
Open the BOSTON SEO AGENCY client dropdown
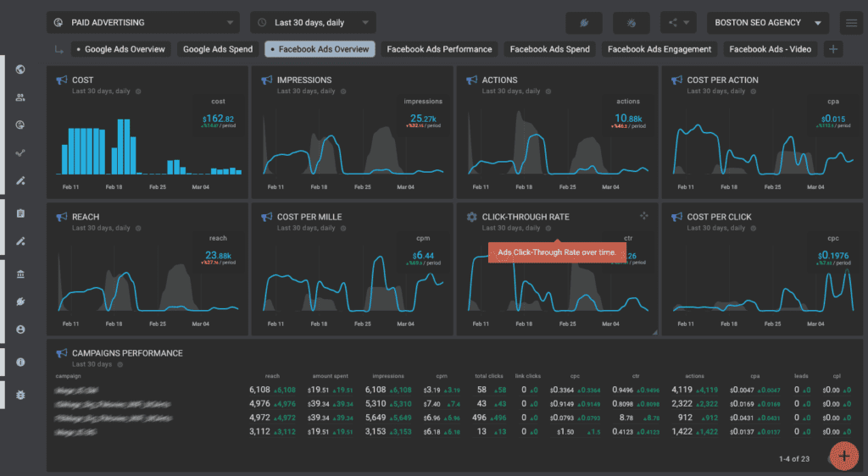pos(768,23)
